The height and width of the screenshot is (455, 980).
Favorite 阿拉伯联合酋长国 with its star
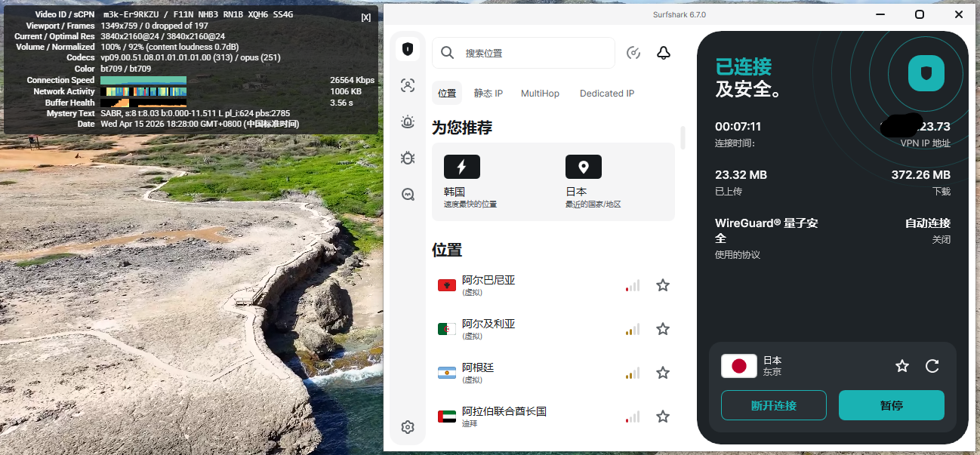663,417
